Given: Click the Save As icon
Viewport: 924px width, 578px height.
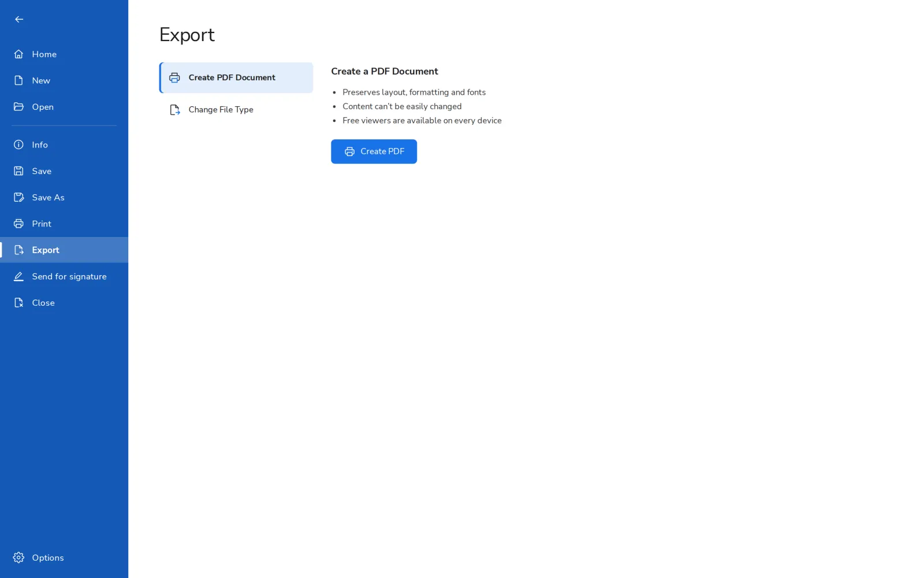Looking at the screenshot, I should pyautogui.click(x=18, y=197).
